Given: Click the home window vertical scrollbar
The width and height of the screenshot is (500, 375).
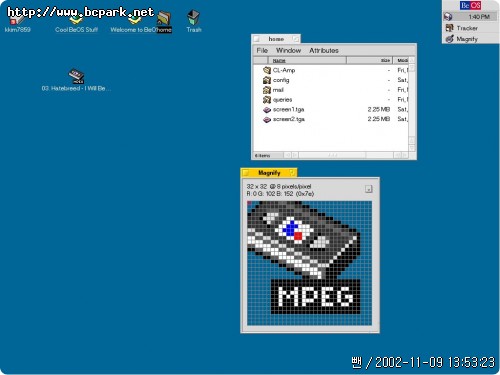Looking at the screenshot, I should [x=412, y=104].
